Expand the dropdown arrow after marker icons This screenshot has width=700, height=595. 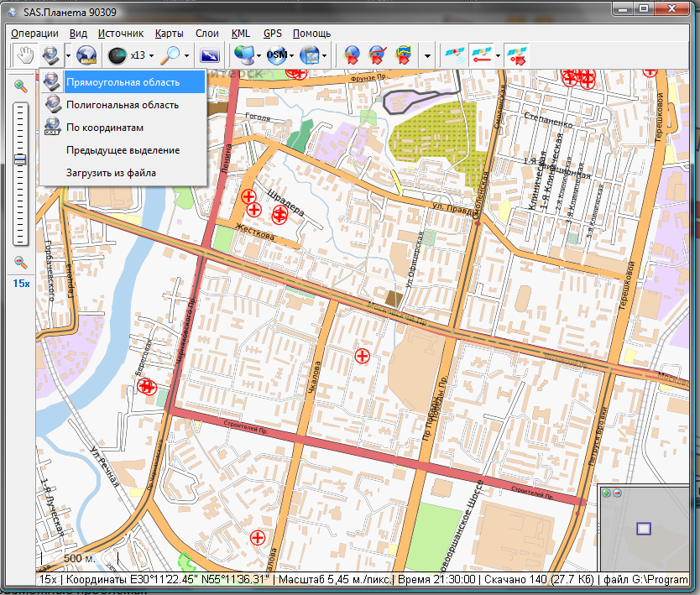click(x=428, y=56)
